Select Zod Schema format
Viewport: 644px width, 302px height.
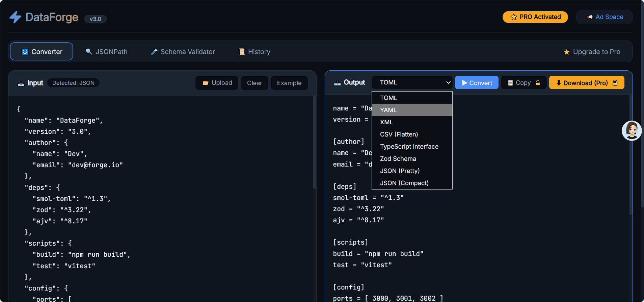tap(412, 158)
